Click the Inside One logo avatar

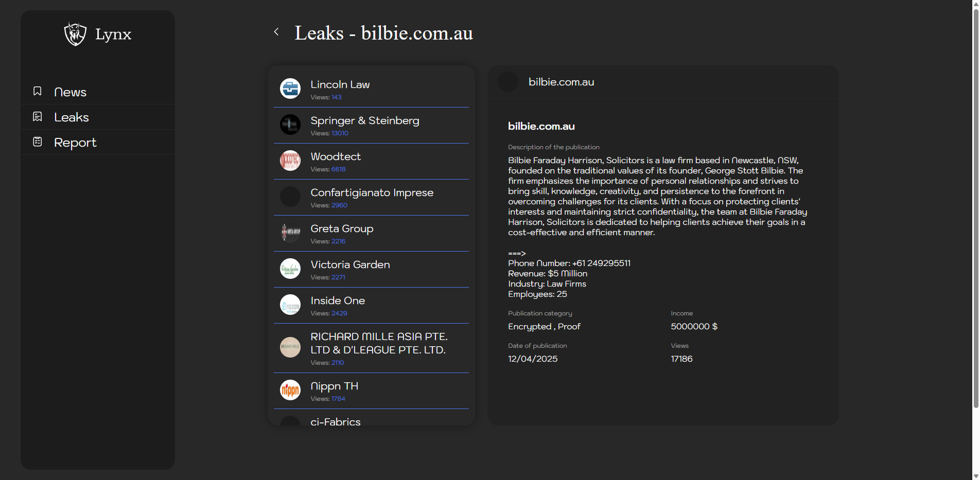pos(290,305)
